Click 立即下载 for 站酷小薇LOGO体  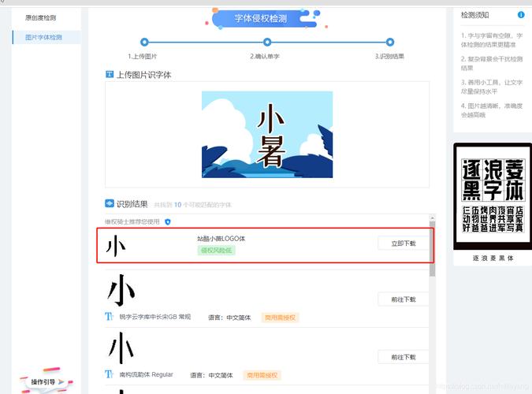[403, 243]
